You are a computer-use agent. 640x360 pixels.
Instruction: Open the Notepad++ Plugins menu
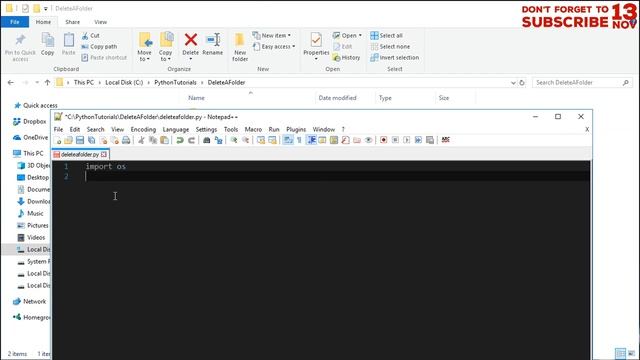pyautogui.click(x=296, y=129)
